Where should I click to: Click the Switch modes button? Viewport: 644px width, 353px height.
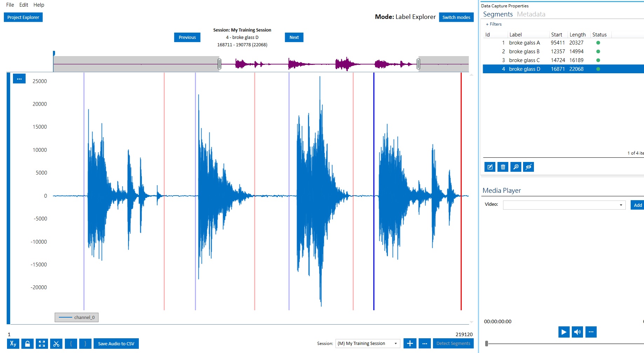click(456, 17)
